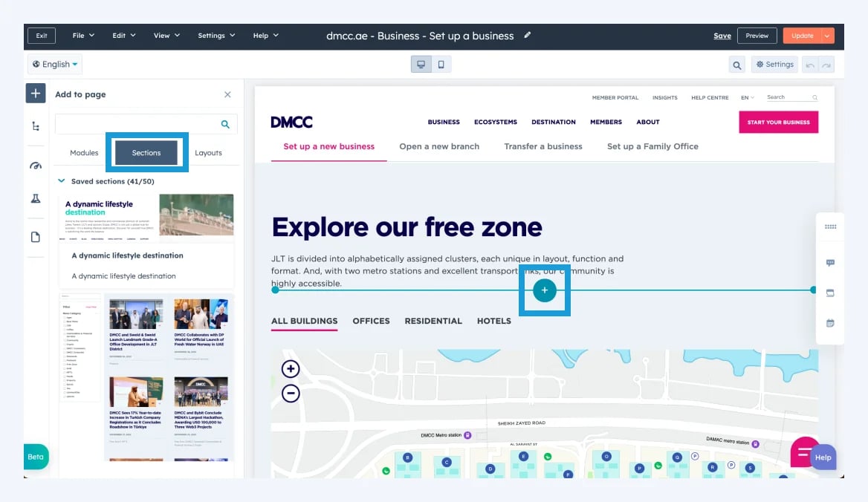
Task: Select the news listing saved section thumbnail
Action: pos(146,377)
